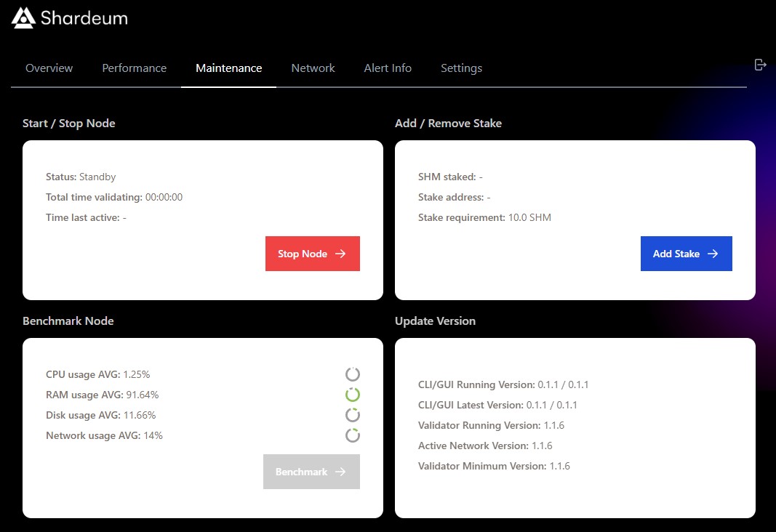The height and width of the screenshot is (532, 776).
Task: Click CLI/GUI Latest Version line
Action: 497,405
